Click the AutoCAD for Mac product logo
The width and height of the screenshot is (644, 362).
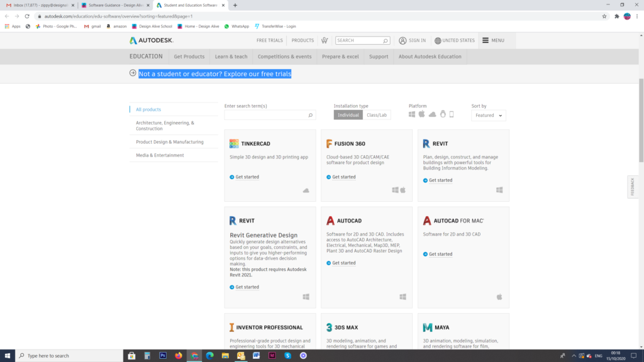[x=427, y=221]
